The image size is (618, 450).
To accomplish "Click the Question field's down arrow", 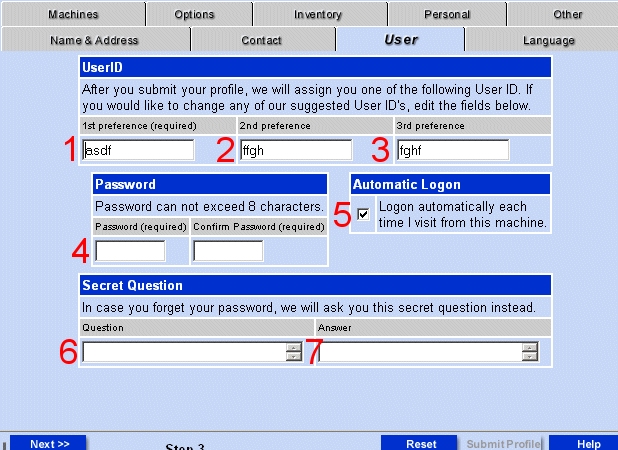I will (x=293, y=356).
